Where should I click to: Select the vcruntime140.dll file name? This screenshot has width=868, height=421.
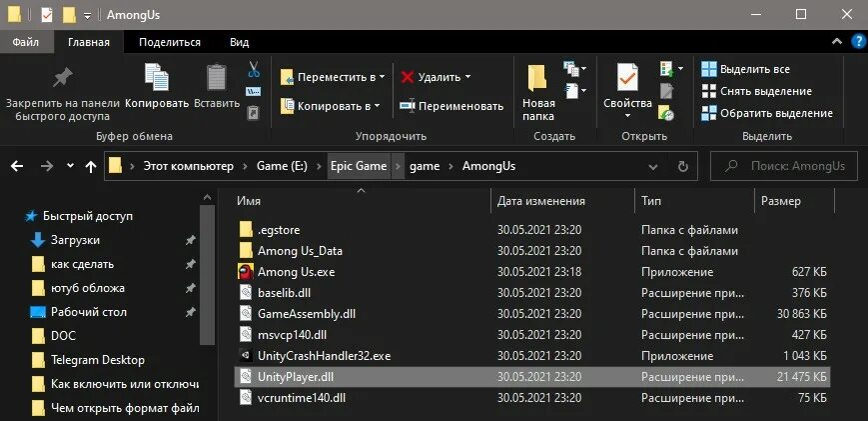(302, 397)
